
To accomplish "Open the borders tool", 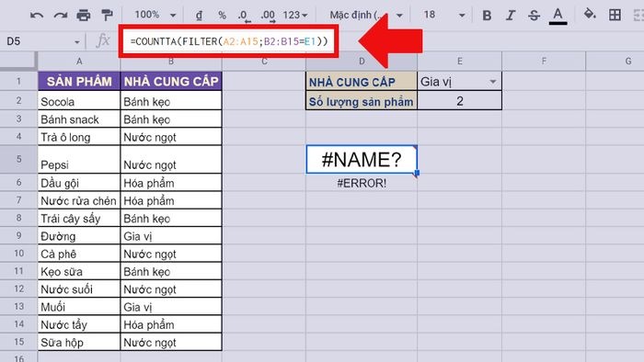I will pos(615,16).
